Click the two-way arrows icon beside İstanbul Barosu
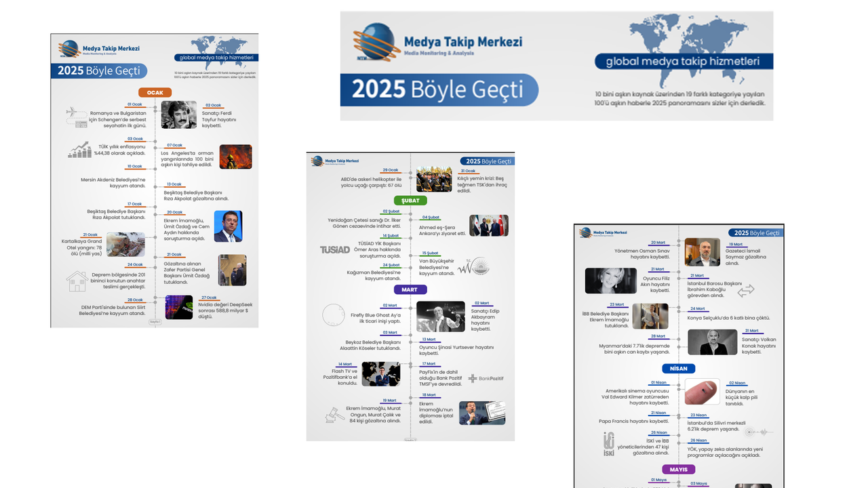Image resolution: width=868 pixels, height=488 pixels. pos(746,291)
